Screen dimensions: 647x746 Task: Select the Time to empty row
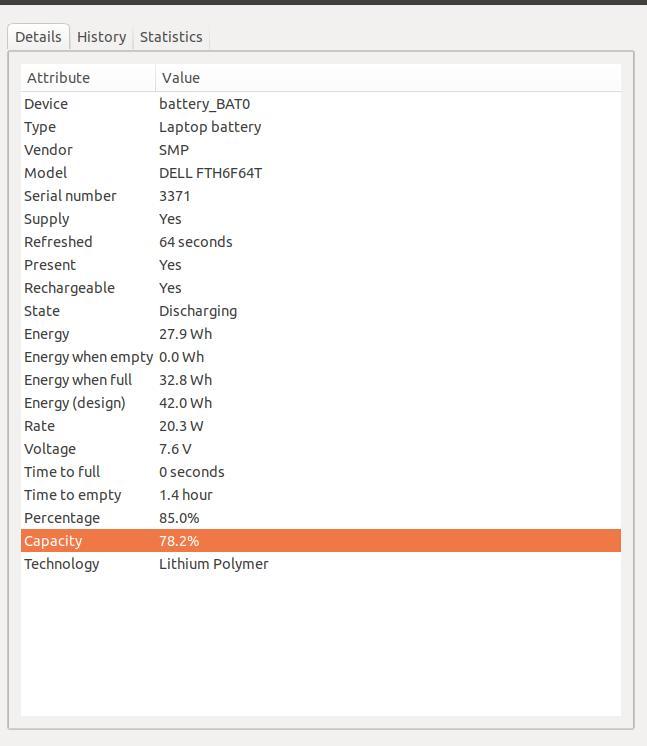point(321,495)
